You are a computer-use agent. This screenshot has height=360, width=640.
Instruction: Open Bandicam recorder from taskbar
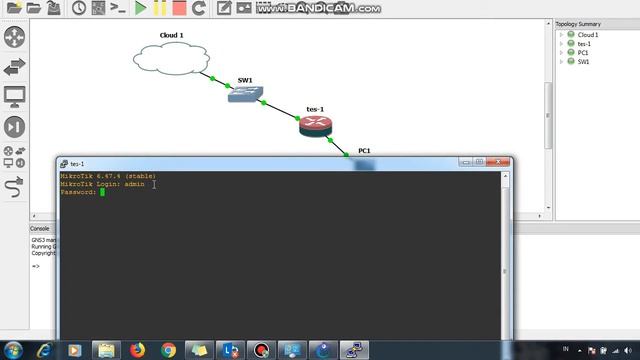(261, 350)
